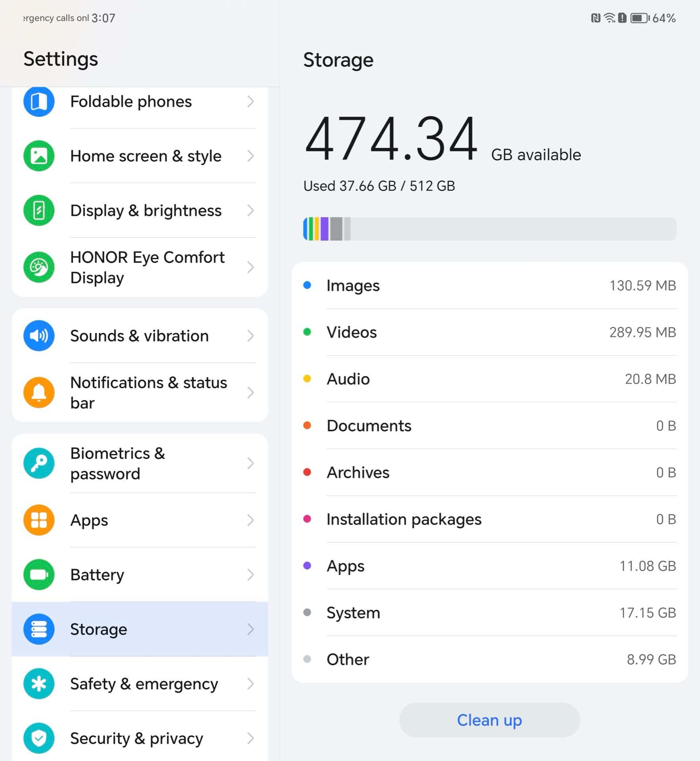
Task: Select the Storage menu entry
Action: [x=140, y=629]
